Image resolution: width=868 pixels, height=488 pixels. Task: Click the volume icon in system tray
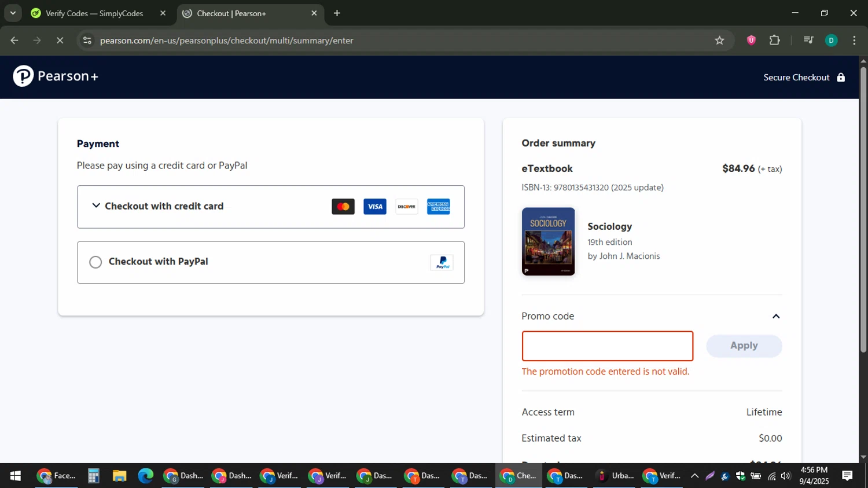click(785, 476)
